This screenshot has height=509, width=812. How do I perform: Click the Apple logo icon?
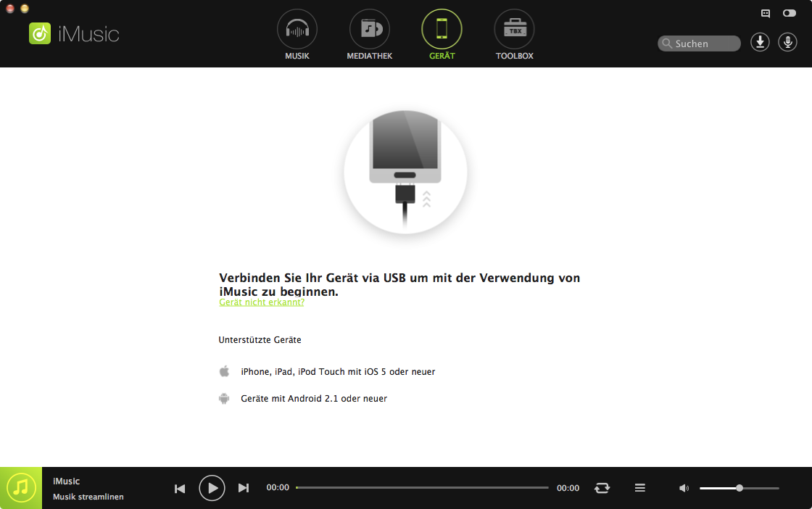click(224, 371)
